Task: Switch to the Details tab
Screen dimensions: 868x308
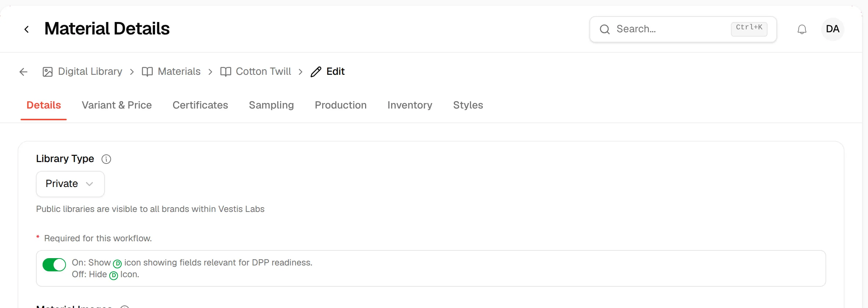Action: (x=44, y=105)
